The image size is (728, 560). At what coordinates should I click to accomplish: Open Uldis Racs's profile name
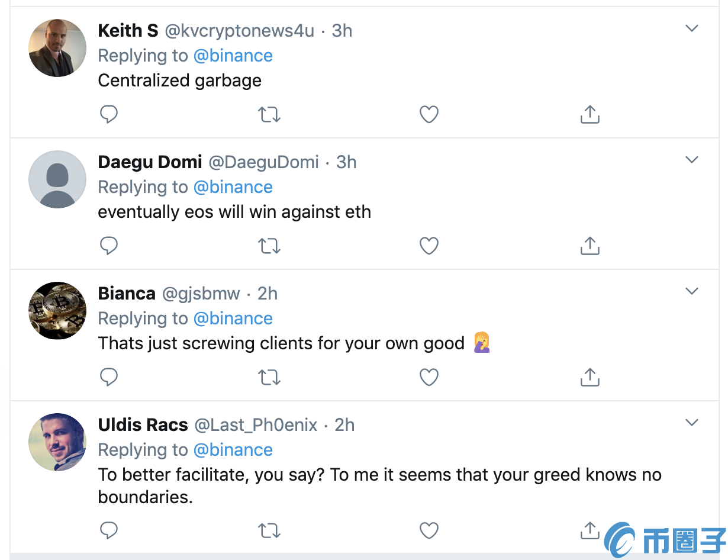click(143, 425)
